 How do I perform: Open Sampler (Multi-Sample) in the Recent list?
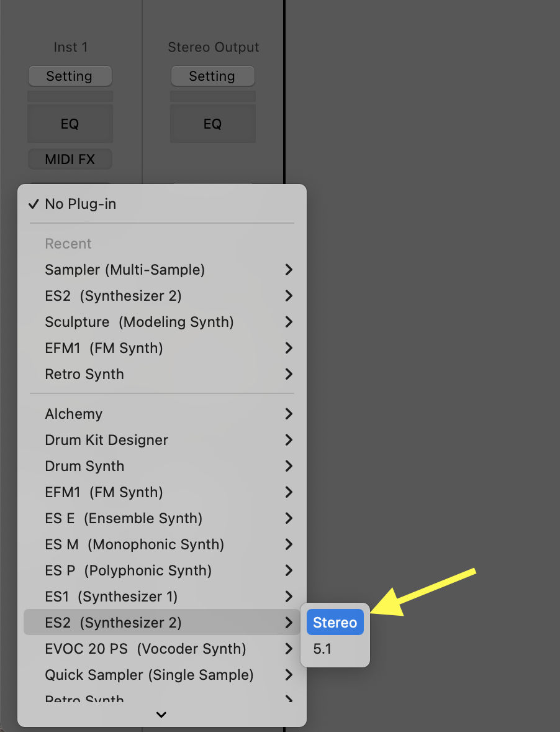[125, 270]
